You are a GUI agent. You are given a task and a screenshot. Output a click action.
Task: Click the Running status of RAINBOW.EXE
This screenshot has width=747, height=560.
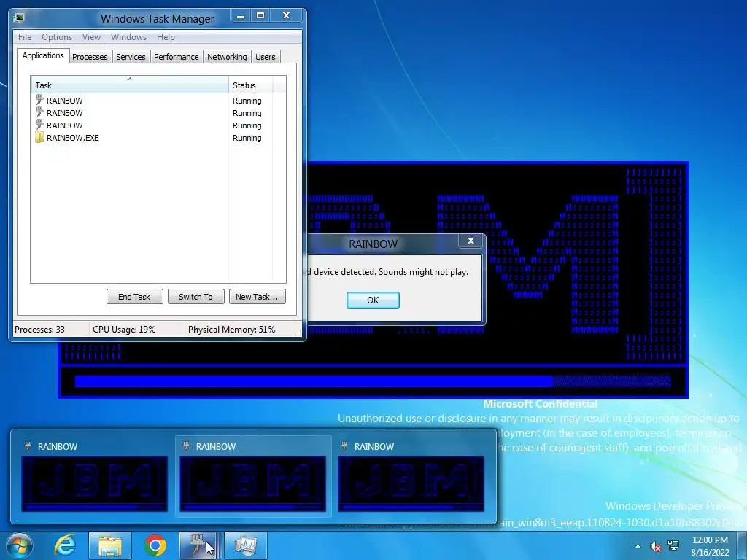click(x=247, y=138)
